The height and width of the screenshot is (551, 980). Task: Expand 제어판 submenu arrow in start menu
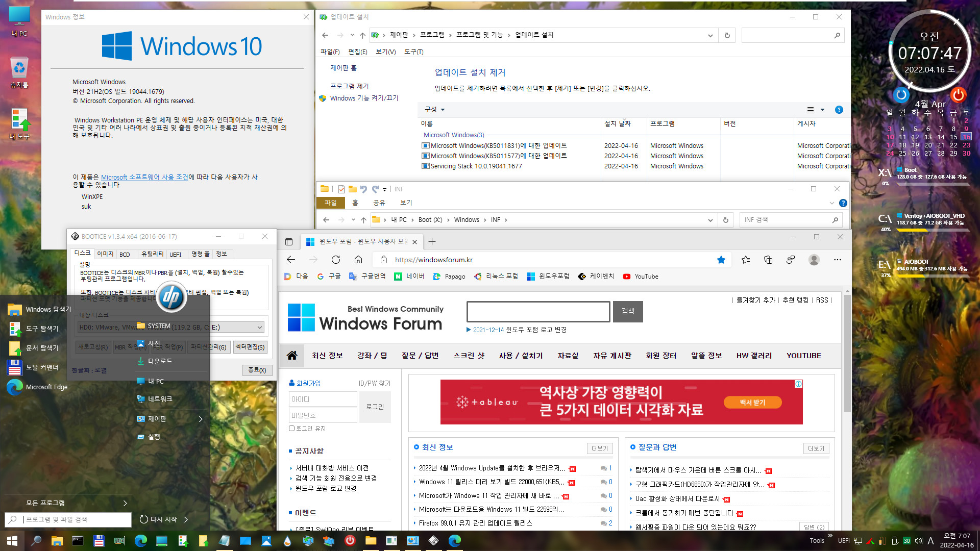(201, 419)
